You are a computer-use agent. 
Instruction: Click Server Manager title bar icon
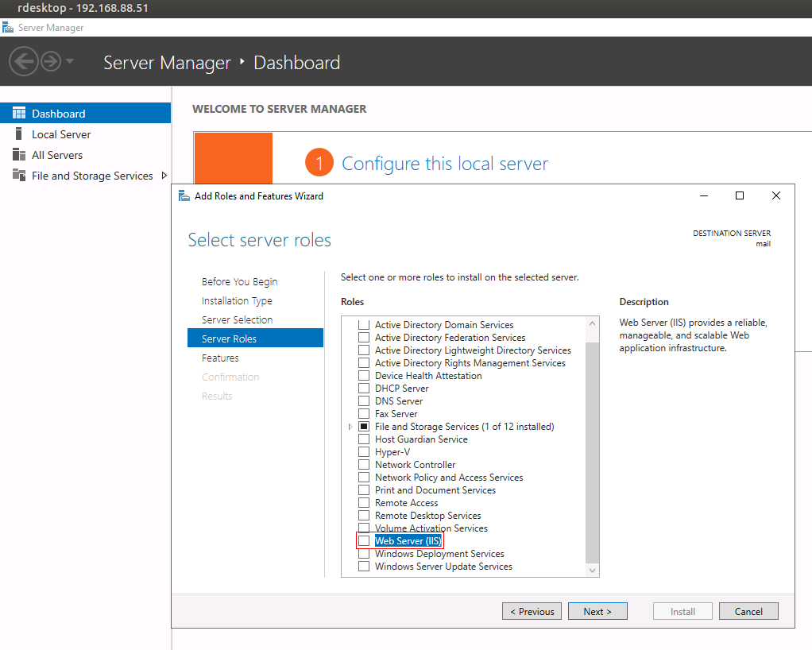point(8,28)
